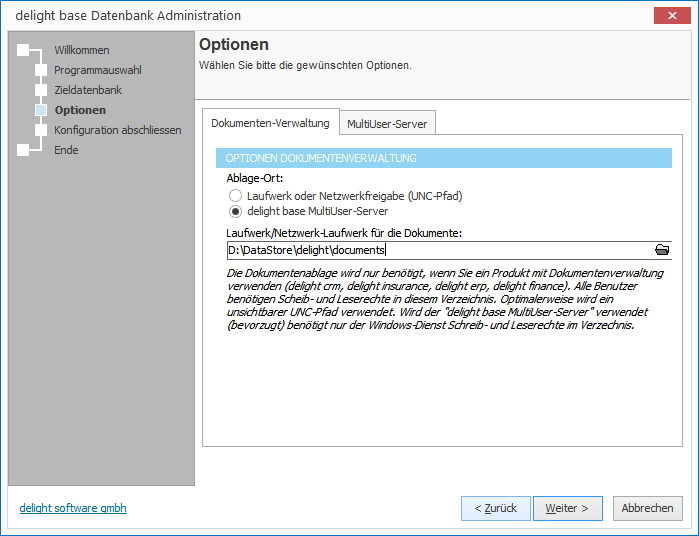Click the Konfiguration abschliessen step marker

[41, 130]
